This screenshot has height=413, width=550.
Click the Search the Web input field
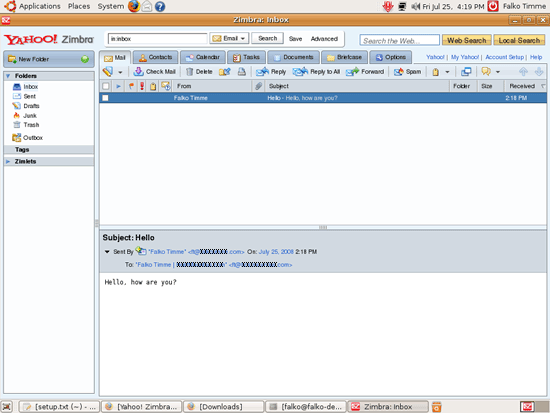(399, 40)
